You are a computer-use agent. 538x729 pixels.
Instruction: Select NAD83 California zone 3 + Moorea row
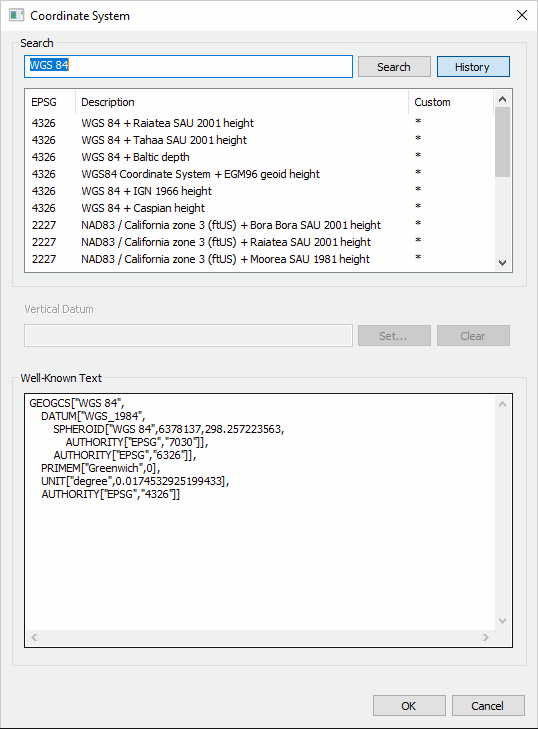click(x=259, y=259)
